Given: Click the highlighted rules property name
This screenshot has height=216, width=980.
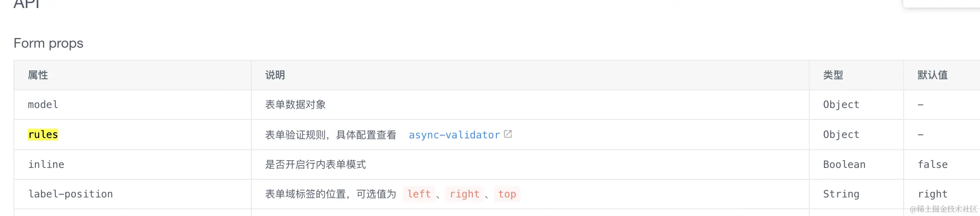Looking at the screenshot, I should pos(43,135).
